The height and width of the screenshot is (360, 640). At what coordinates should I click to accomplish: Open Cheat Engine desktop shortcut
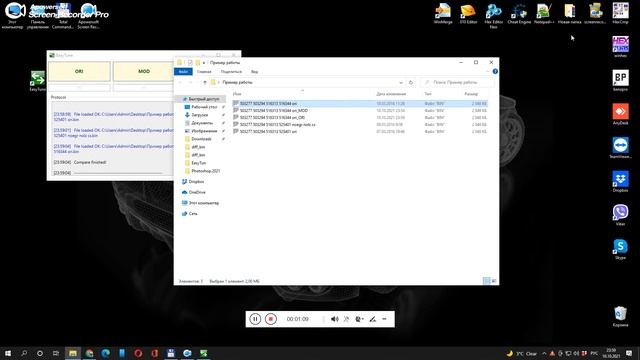[519, 13]
